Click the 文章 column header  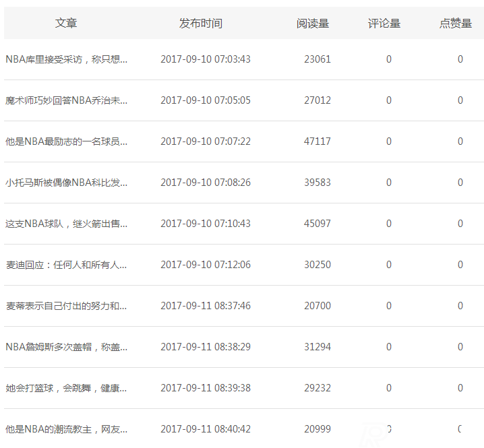pyautogui.click(x=66, y=23)
